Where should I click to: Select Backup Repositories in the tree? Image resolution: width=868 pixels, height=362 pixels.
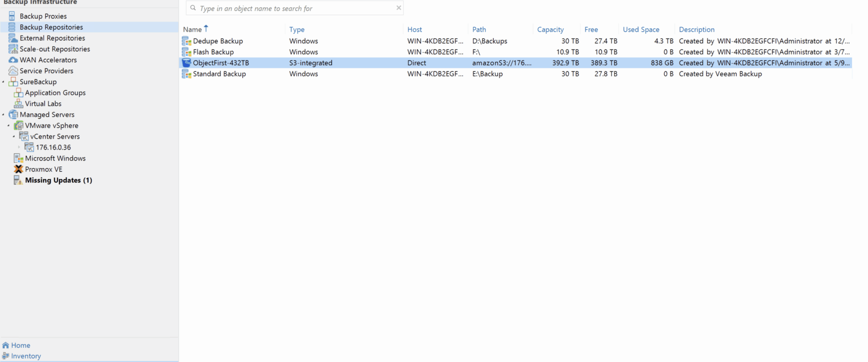tap(52, 27)
